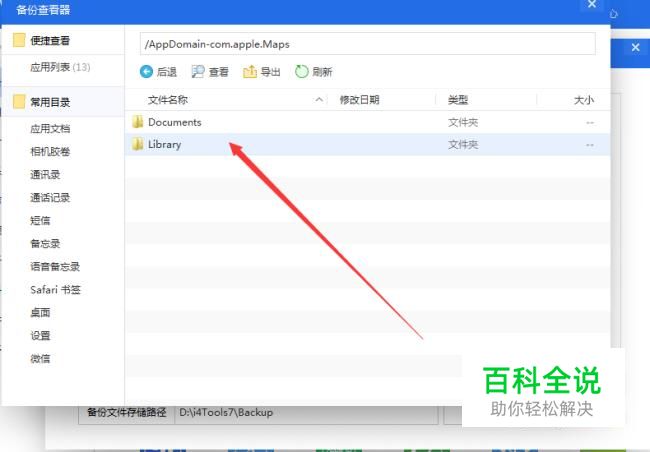Open 微信 in sidebar

click(x=40, y=358)
